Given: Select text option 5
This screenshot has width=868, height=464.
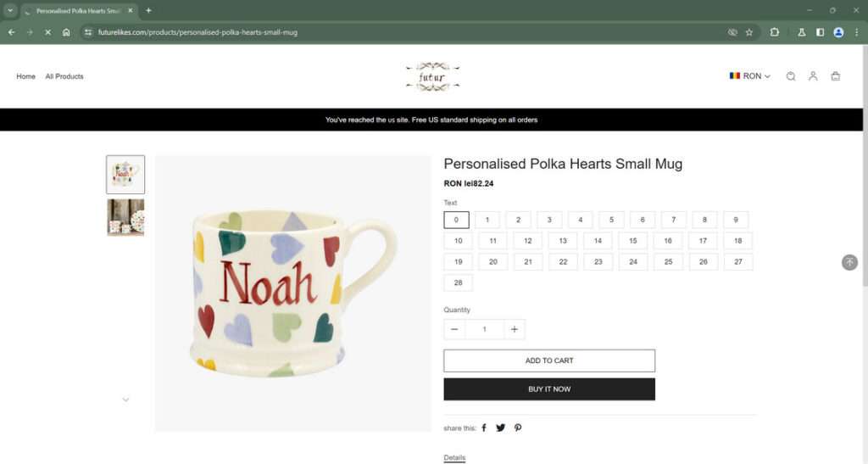Looking at the screenshot, I should (611, 220).
